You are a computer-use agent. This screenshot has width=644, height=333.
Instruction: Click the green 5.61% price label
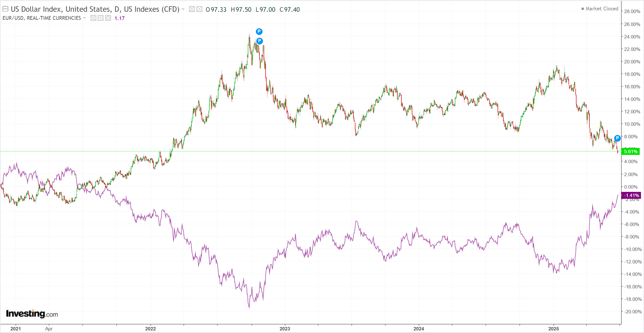pyautogui.click(x=631, y=151)
